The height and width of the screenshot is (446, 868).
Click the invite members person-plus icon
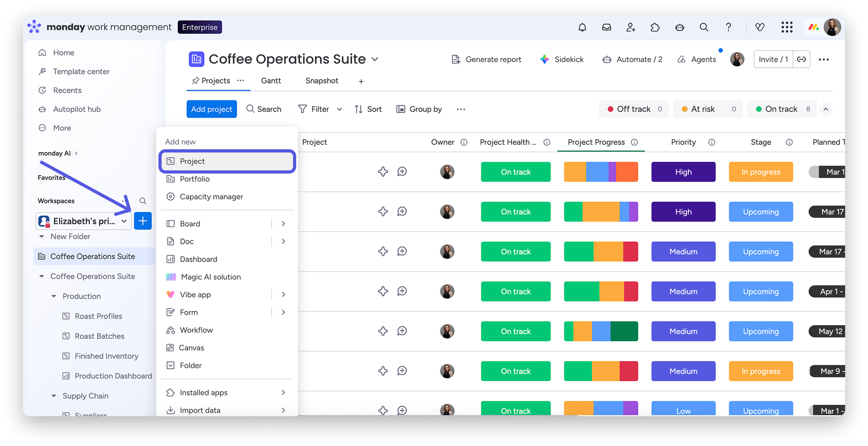tap(631, 27)
